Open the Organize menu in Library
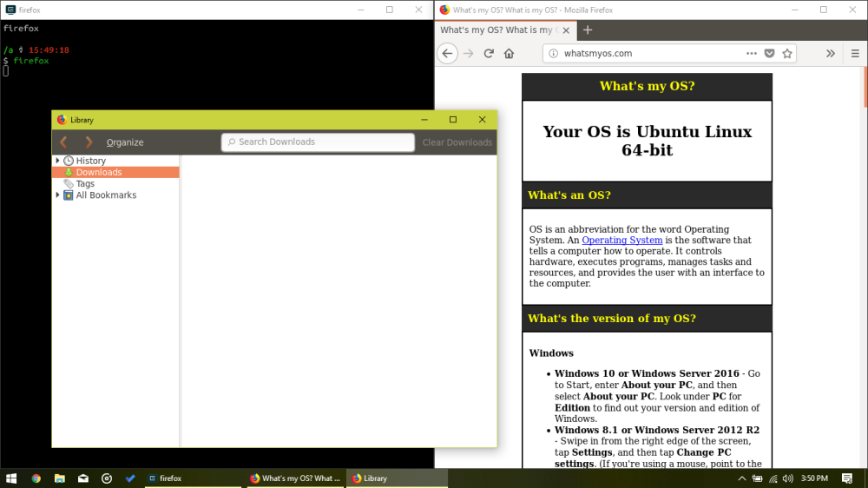 click(x=125, y=142)
